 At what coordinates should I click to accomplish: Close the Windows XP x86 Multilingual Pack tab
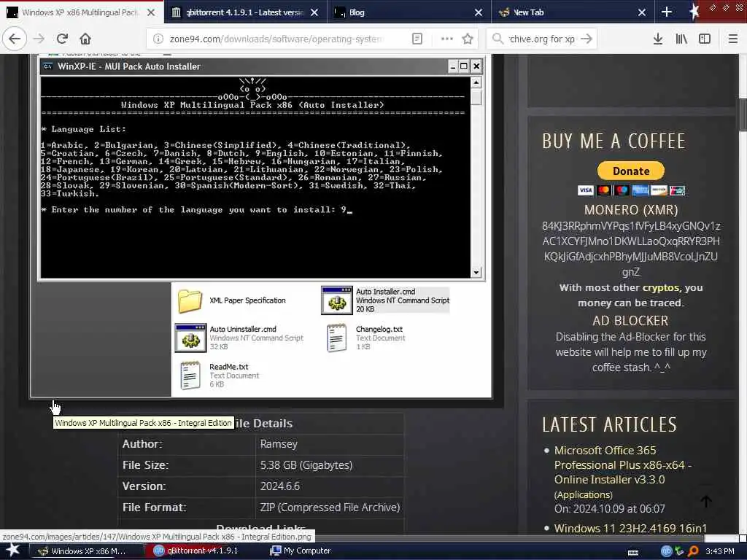pyautogui.click(x=151, y=12)
